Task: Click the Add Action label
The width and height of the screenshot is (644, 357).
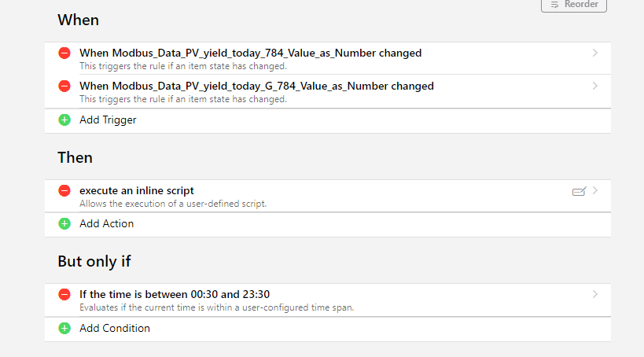Action: pyautogui.click(x=106, y=223)
